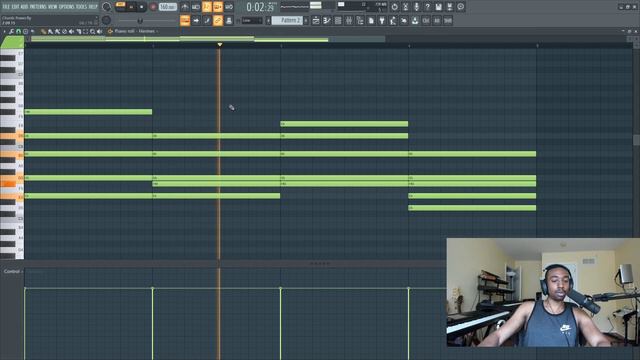Open the browser view icon
The height and width of the screenshot is (360, 640).
pos(360,20)
